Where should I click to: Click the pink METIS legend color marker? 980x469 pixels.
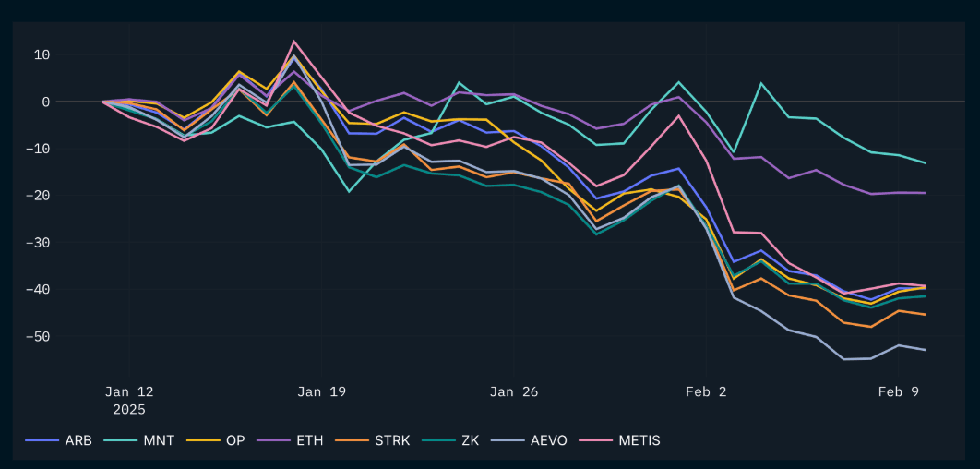click(x=594, y=440)
